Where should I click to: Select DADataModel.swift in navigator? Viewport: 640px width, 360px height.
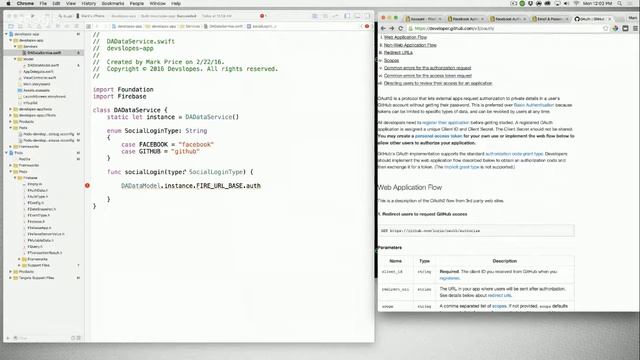[43, 65]
